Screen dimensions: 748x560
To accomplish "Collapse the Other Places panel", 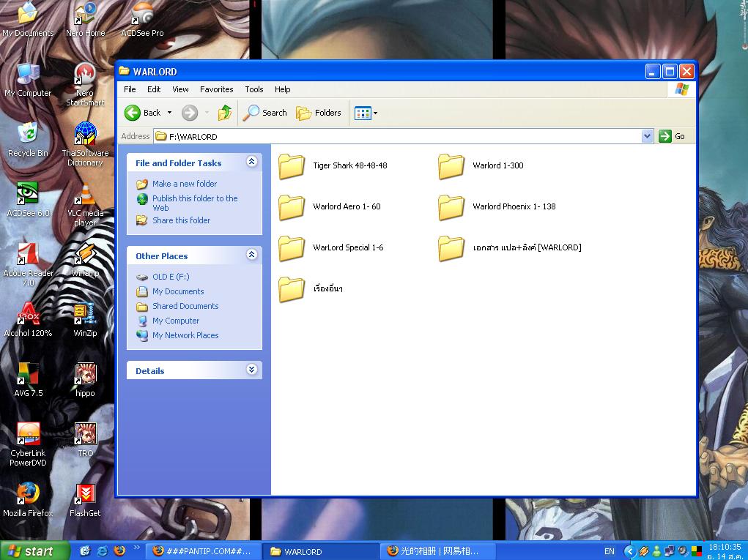I will point(252,255).
